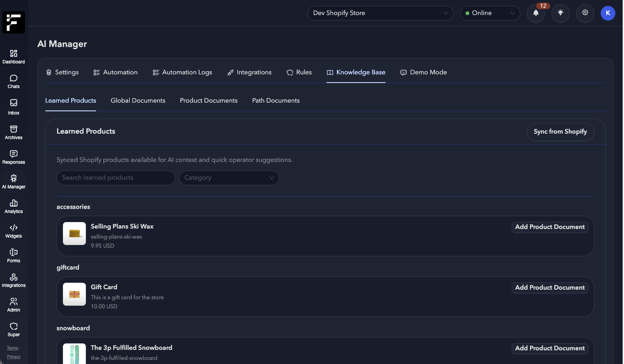Screen dimensions: 624x364
Task: Click the Sync from Shopify button
Action: coord(560,131)
